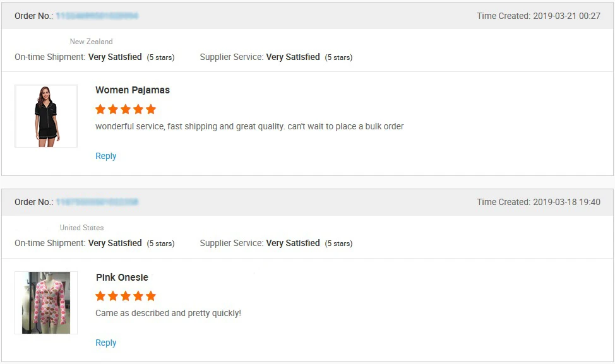Select the blurred order number of United States order

click(97, 202)
